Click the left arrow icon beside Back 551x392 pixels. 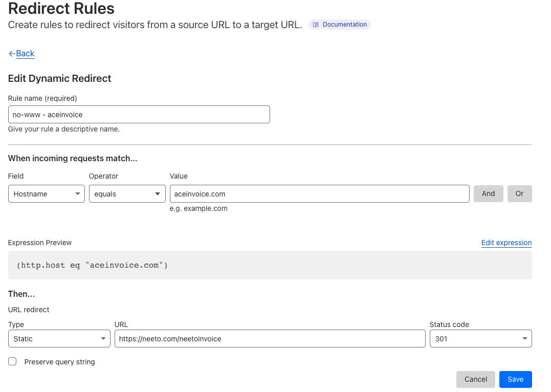pyautogui.click(x=12, y=54)
